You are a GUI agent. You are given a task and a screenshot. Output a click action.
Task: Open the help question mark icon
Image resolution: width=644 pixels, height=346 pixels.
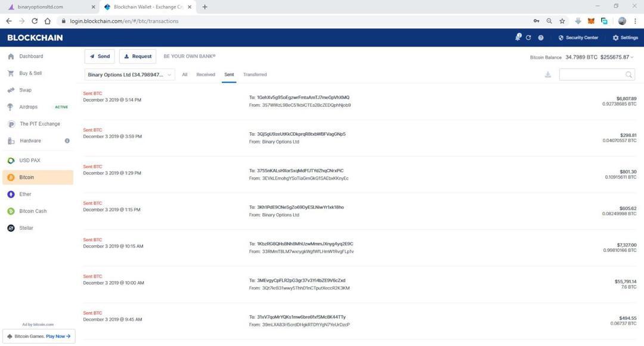click(x=541, y=38)
